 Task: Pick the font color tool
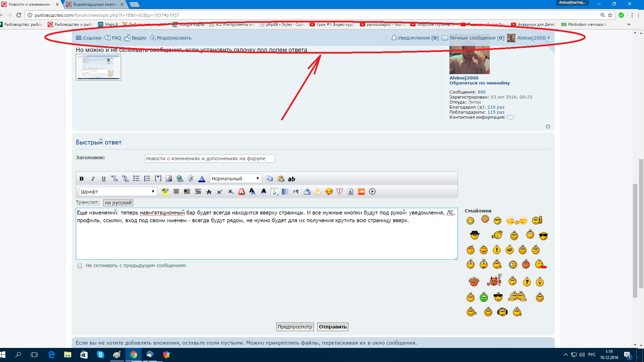202,179
